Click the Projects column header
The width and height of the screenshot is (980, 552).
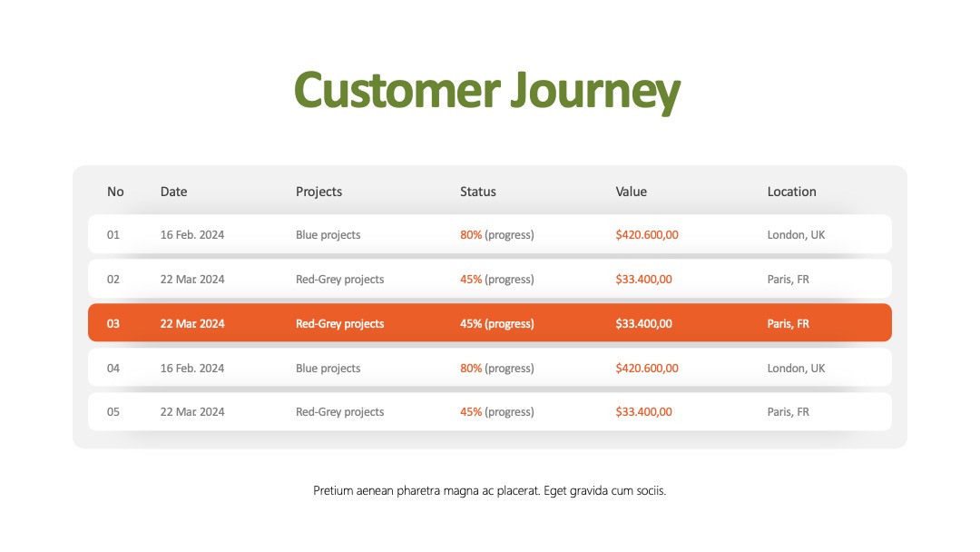point(318,192)
